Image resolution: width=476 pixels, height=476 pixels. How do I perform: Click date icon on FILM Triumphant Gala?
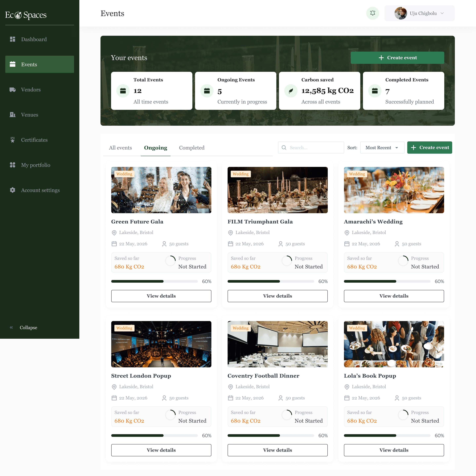coord(231,244)
